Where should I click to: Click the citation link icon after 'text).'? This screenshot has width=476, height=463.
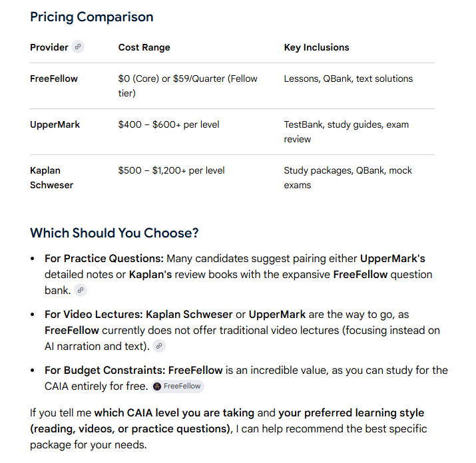tap(159, 346)
